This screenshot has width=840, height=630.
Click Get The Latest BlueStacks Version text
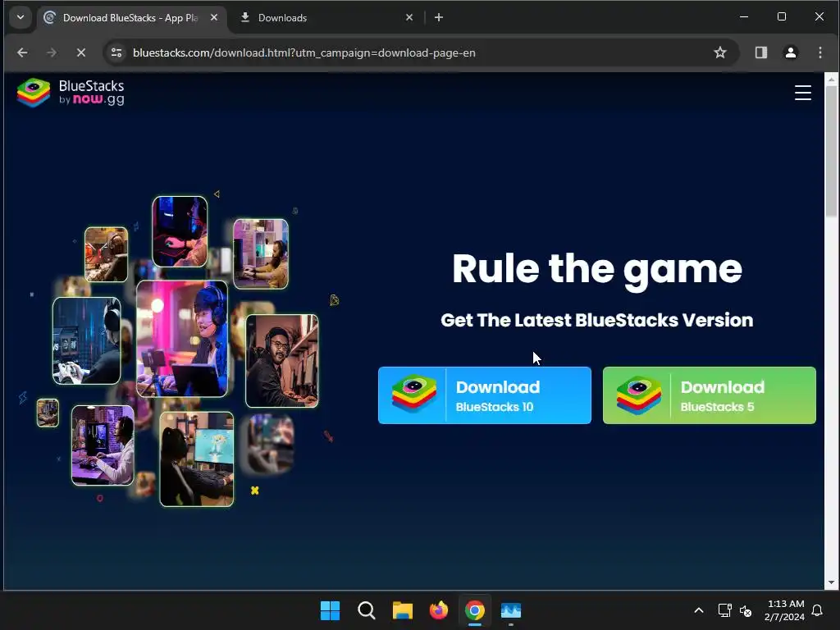pos(597,321)
